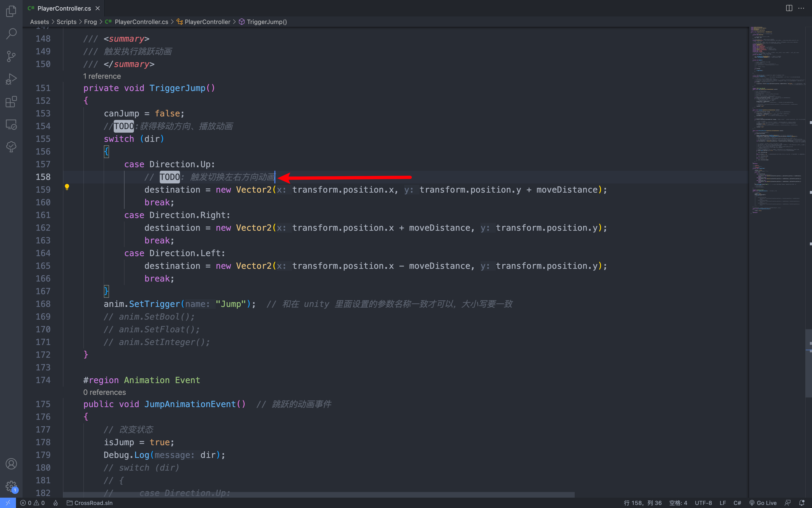Show 1 reference above TriggerJump
Image resolution: width=812 pixels, height=508 pixels.
[x=102, y=76]
